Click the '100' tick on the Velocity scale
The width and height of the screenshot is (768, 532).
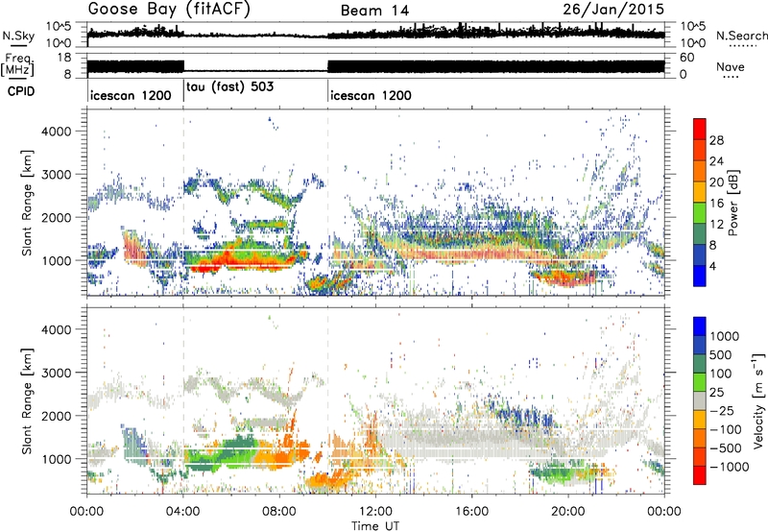pyautogui.click(x=721, y=374)
